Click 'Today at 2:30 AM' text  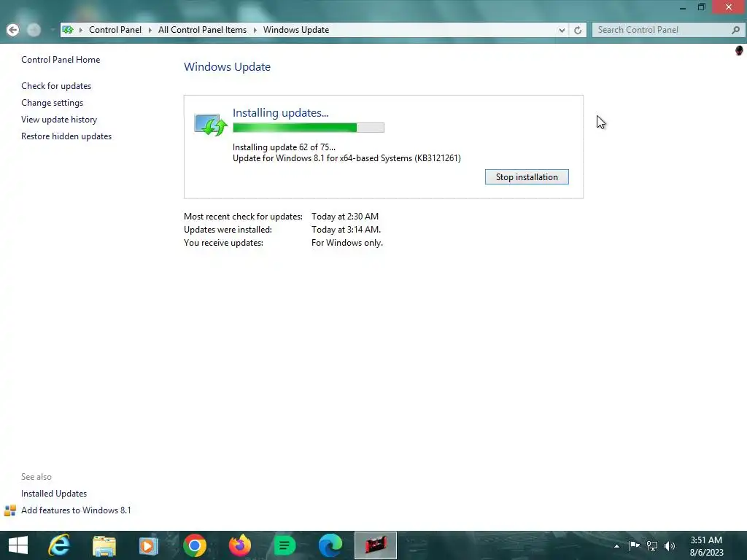tap(345, 216)
